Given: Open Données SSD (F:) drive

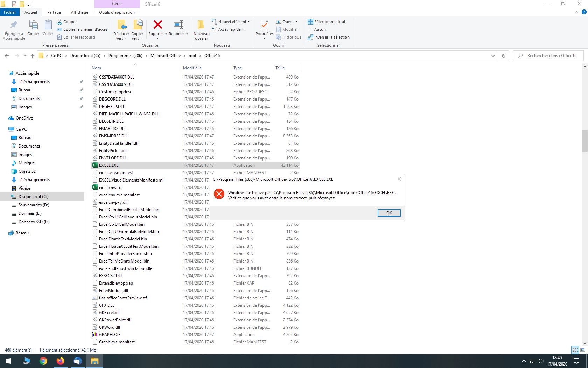Looking at the screenshot, I should point(34,222).
